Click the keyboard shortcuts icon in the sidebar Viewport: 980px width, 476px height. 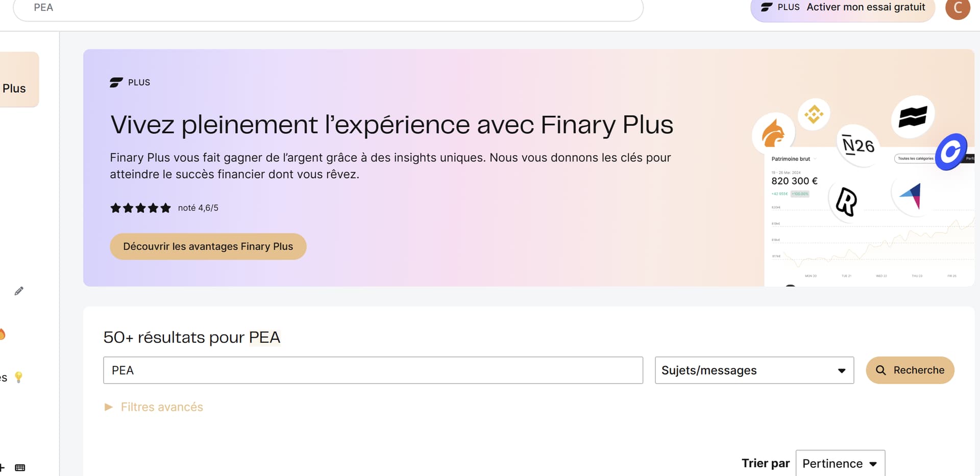(x=20, y=467)
